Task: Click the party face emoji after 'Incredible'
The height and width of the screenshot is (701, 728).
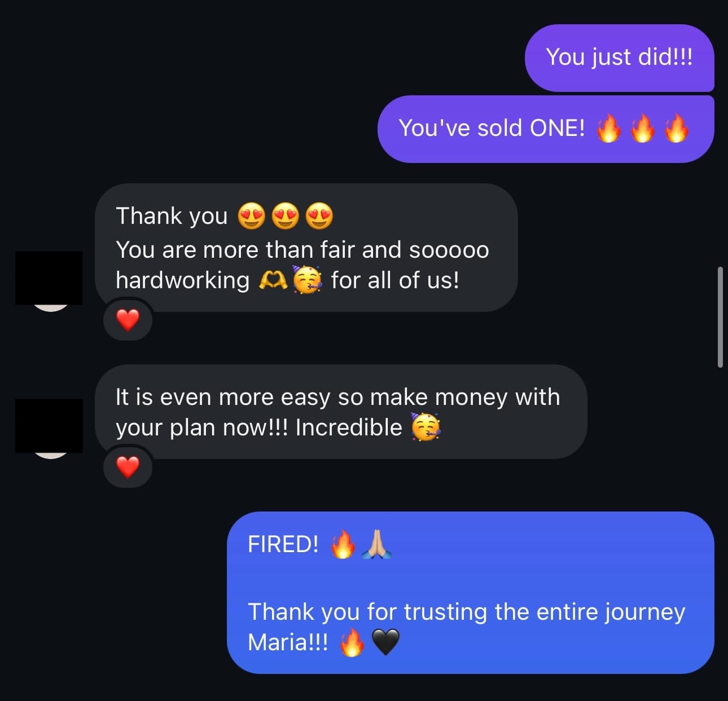Action: pos(426,427)
